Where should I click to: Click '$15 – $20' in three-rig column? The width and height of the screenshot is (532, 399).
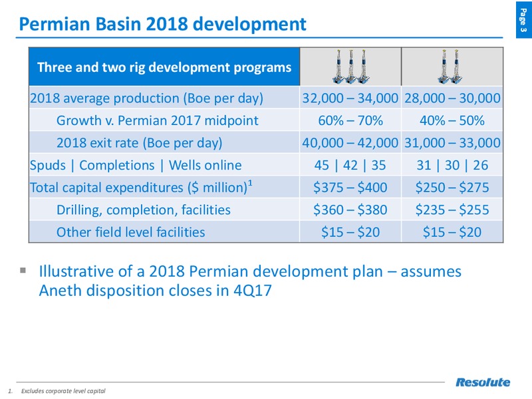350,232
